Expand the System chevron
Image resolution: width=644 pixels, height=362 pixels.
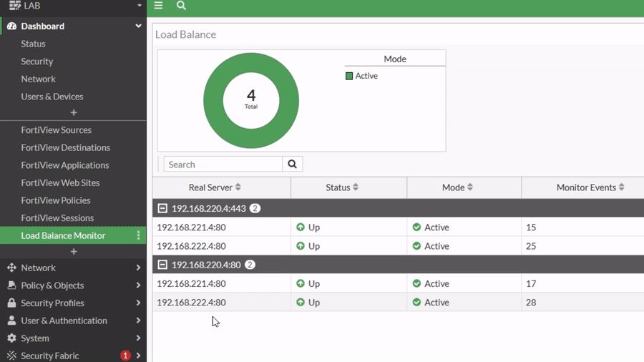[138, 338]
